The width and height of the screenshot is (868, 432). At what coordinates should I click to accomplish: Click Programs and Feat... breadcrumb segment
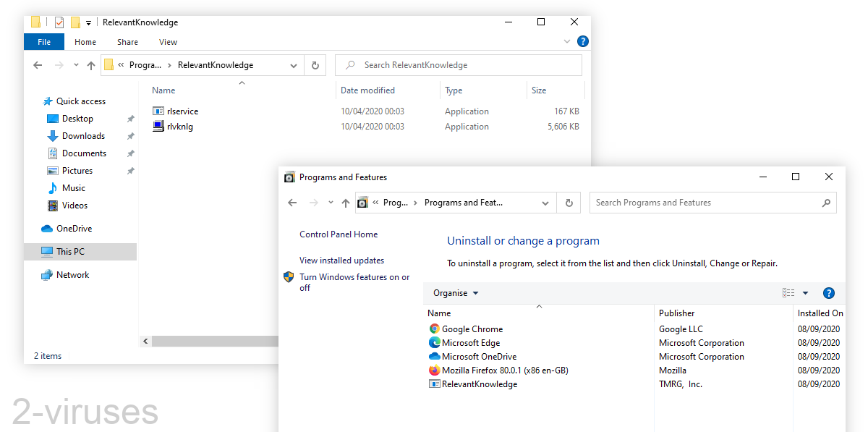tap(463, 203)
